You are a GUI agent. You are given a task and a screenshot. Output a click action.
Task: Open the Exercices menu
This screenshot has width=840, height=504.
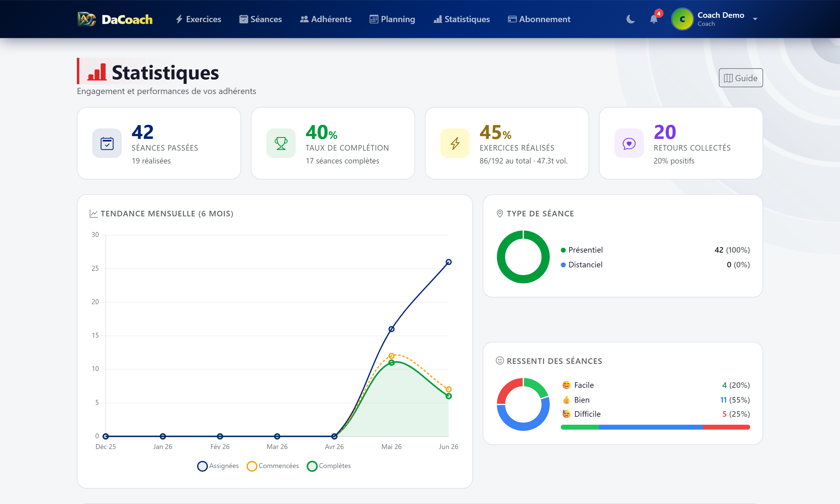(x=198, y=19)
